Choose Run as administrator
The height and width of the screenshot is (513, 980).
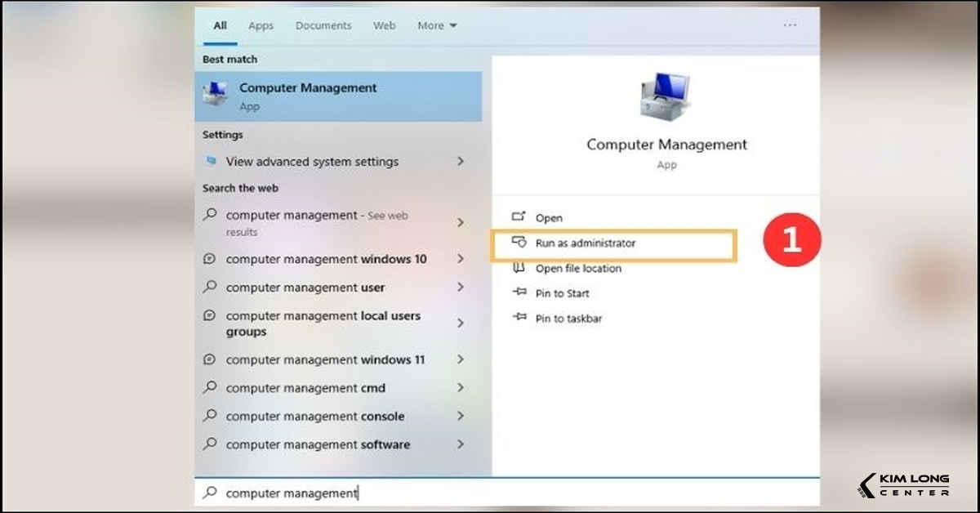(585, 243)
